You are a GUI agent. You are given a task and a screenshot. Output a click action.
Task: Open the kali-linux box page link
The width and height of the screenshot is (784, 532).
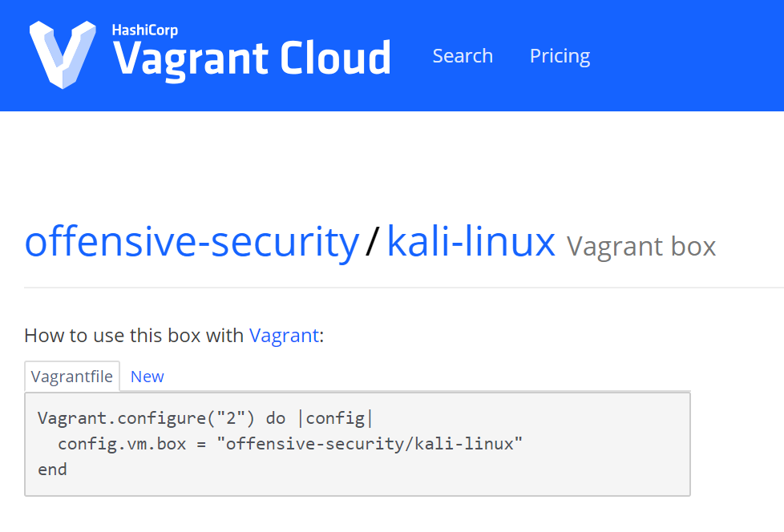(x=470, y=241)
